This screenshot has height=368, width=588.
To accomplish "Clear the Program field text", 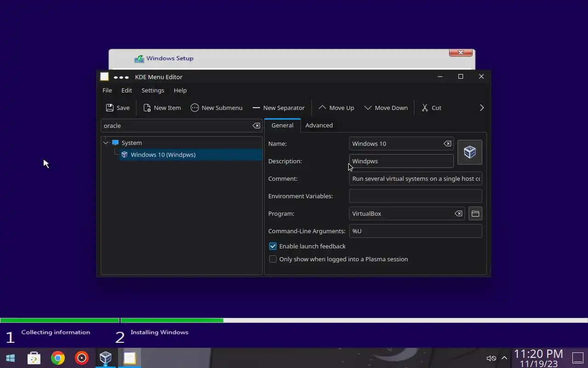I will (x=458, y=213).
